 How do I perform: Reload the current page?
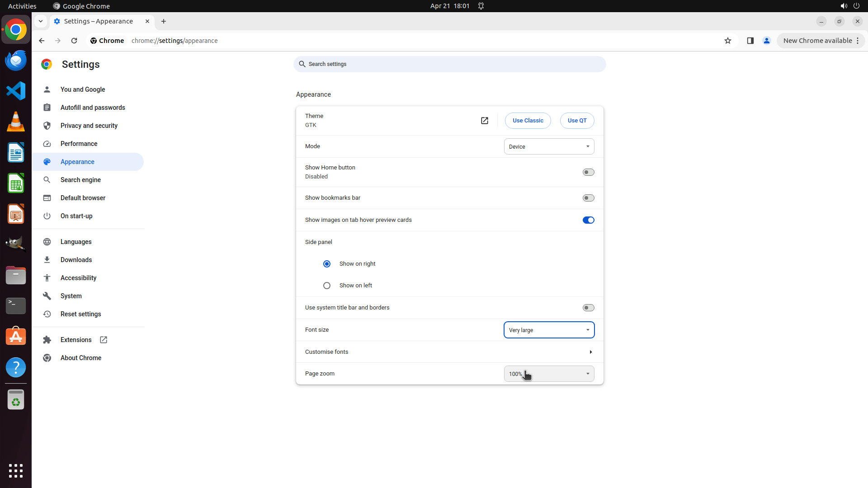(x=74, y=41)
